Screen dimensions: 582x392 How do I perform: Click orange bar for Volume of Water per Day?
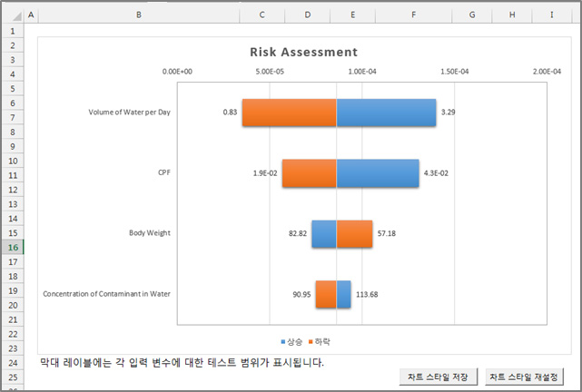click(x=289, y=113)
